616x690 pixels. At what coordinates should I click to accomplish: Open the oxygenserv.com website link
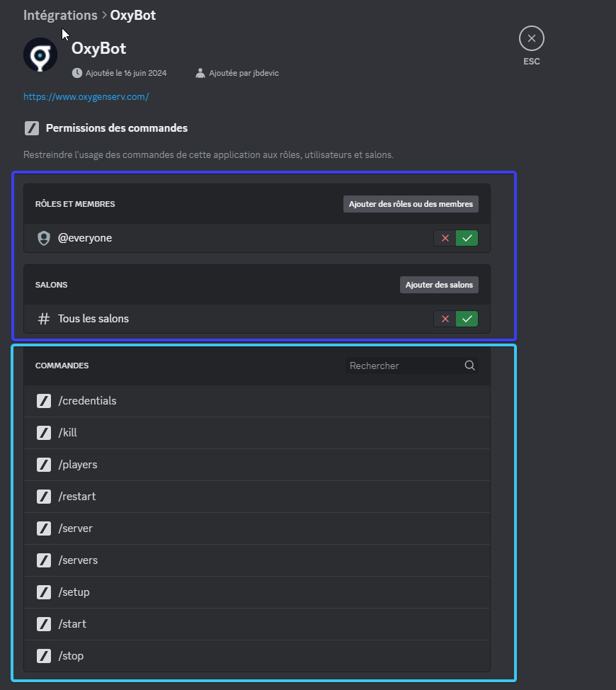tap(86, 96)
